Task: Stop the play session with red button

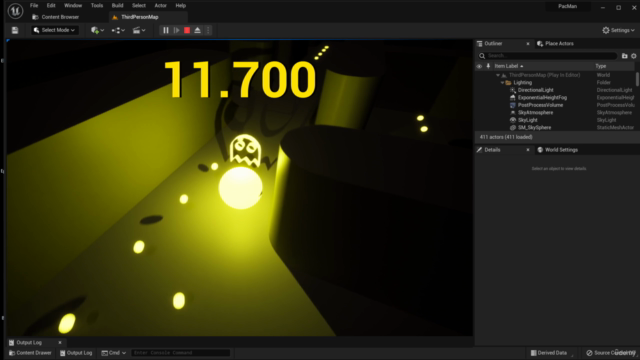Action: pyautogui.click(x=187, y=30)
